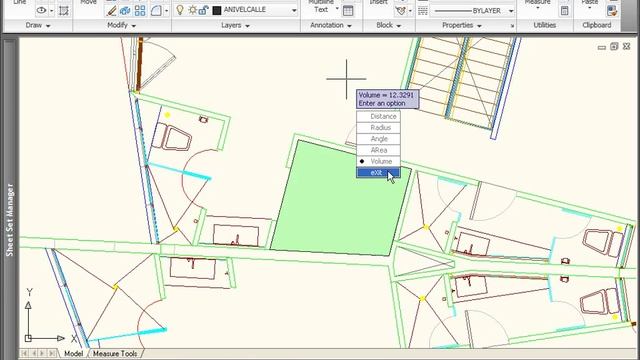Click the ellipse tool icon in Draw panel
The height and width of the screenshot is (360, 640).
tap(41, 11)
